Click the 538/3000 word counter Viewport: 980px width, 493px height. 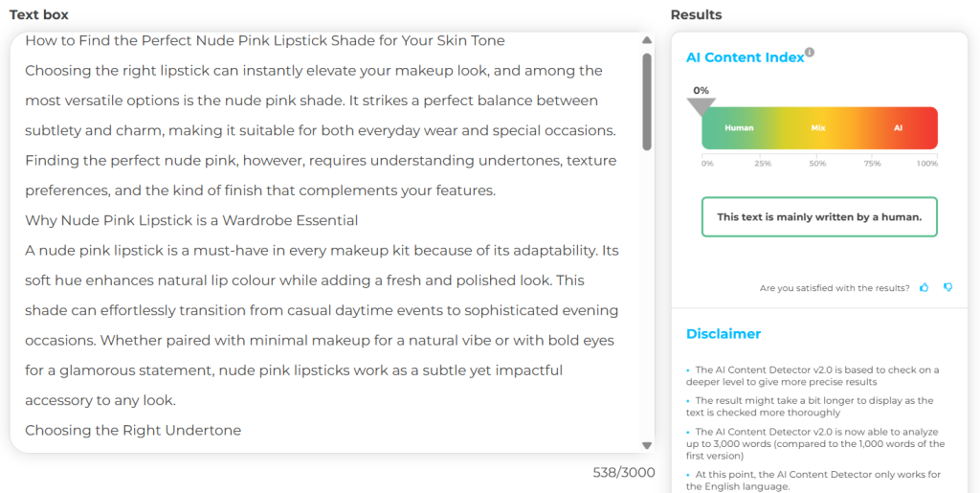pyautogui.click(x=624, y=472)
